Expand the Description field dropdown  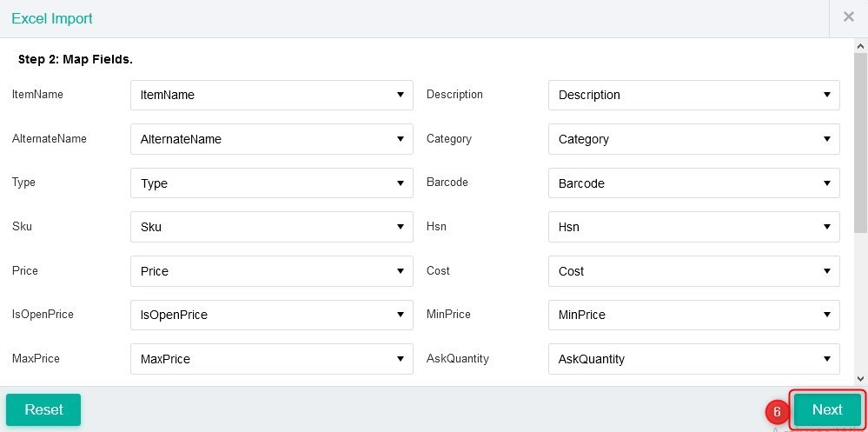[x=693, y=95]
